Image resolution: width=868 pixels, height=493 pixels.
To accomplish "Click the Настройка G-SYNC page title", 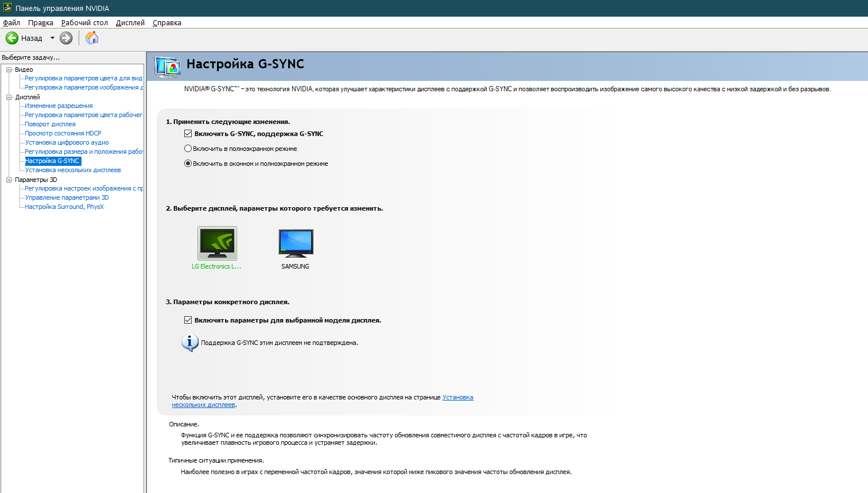I will point(245,64).
